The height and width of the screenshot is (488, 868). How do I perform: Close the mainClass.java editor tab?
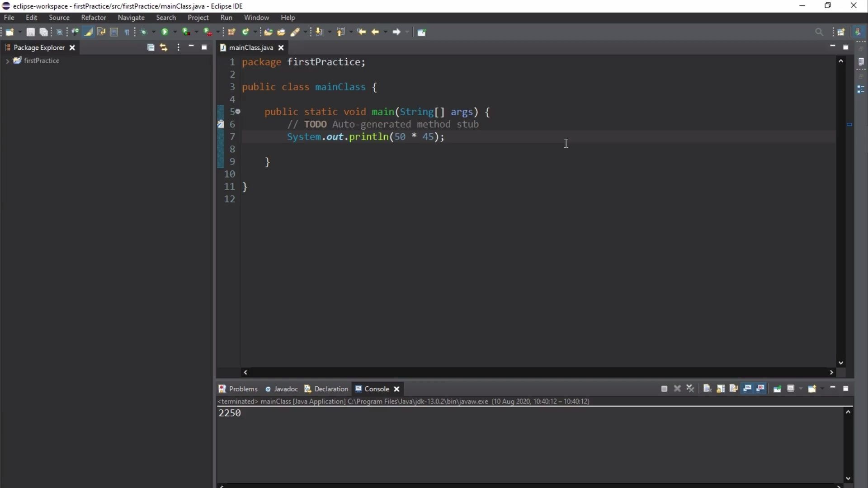pos(281,47)
